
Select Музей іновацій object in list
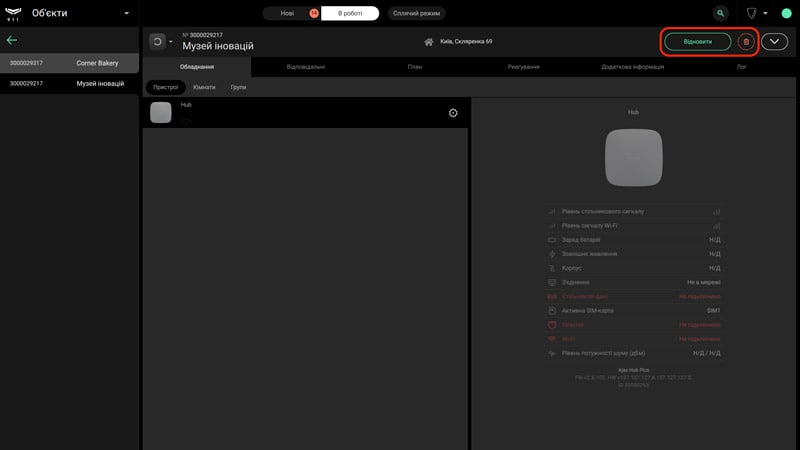(69, 84)
